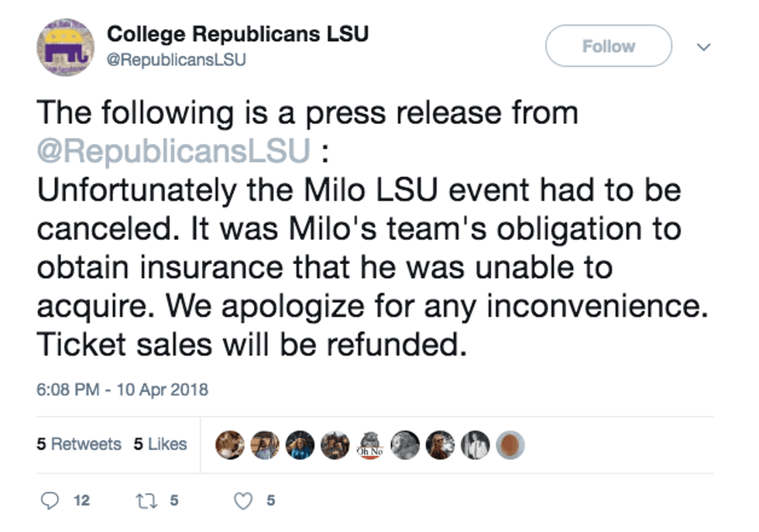Open College Republicans LSU elephant avatar
This screenshot has height=532, width=759.
(x=65, y=47)
